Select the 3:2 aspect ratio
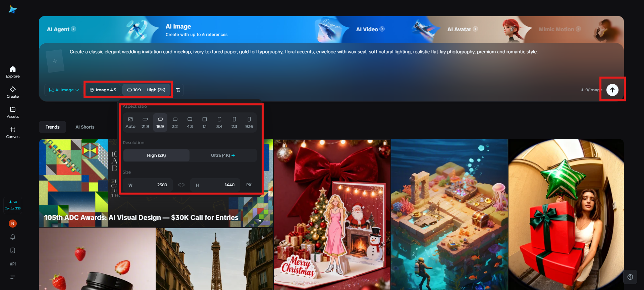644x290 pixels. click(175, 123)
